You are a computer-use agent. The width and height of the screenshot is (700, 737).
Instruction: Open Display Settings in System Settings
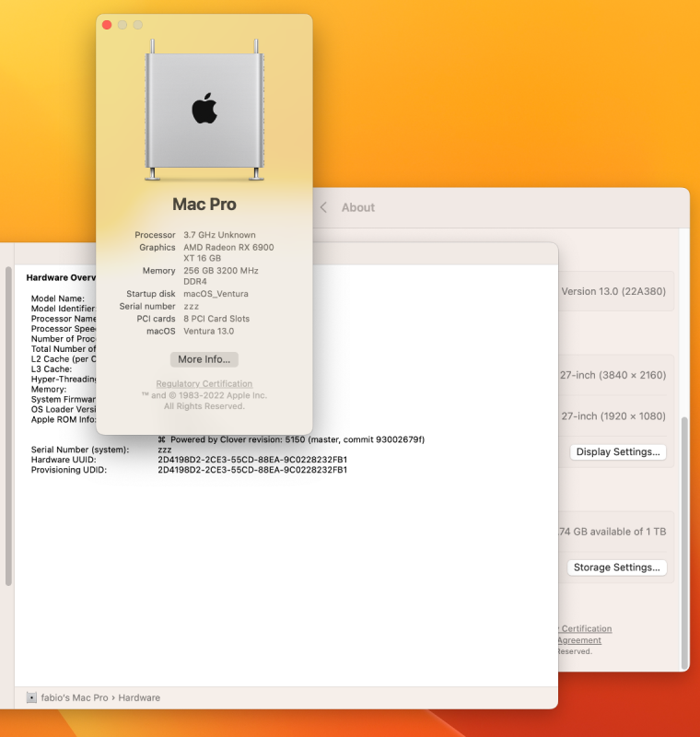[x=618, y=451]
